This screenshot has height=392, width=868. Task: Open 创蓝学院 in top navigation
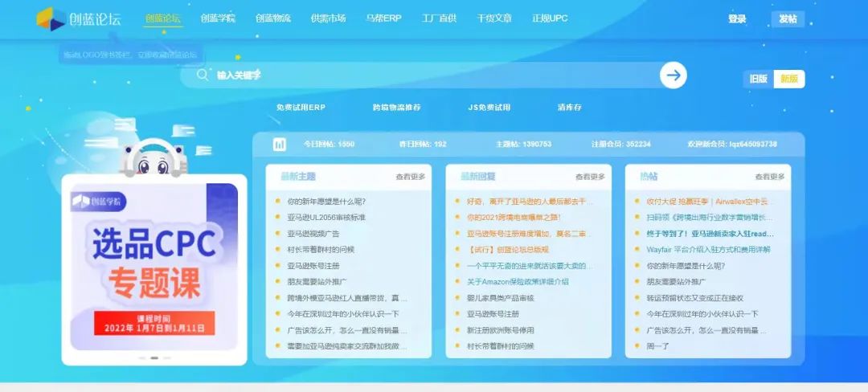[x=218, y=18]
